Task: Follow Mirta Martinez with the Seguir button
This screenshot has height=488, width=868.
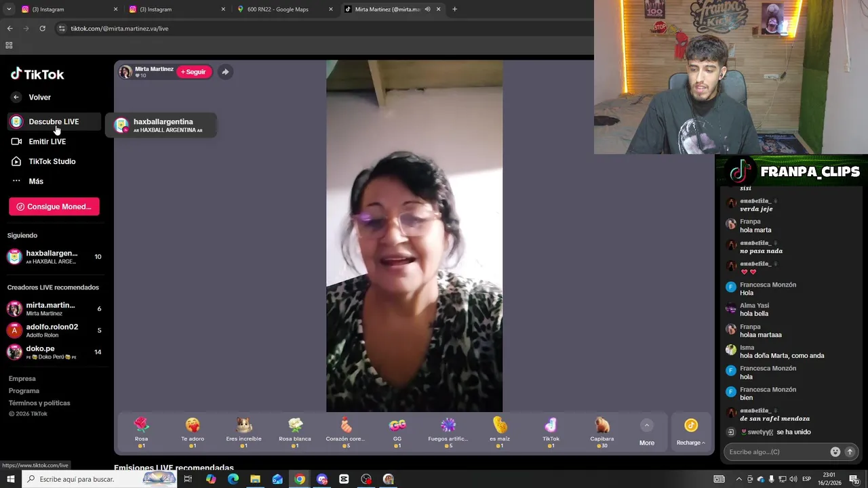Action: pyautogui.click(x=193, y=72)
